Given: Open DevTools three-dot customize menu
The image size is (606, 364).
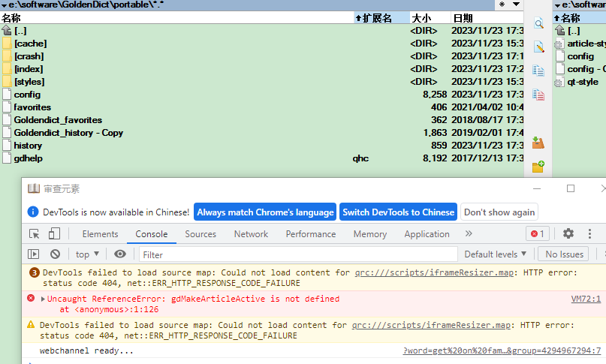Looking at the screenshot, I should point(589,233).
